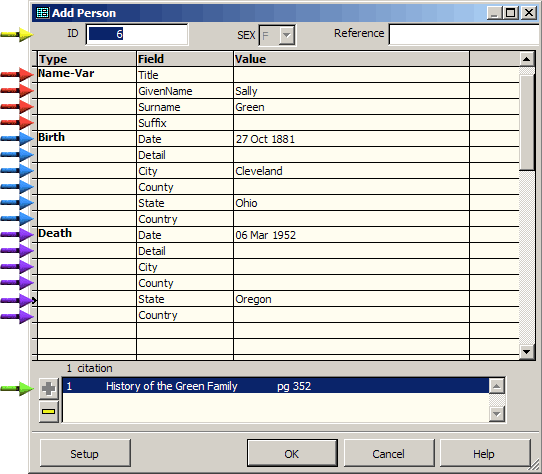Image resolution: width=542 pixels, height=474 pixels.
Task: Click the empty Title value cell
Action: click(x=352, y=74)
